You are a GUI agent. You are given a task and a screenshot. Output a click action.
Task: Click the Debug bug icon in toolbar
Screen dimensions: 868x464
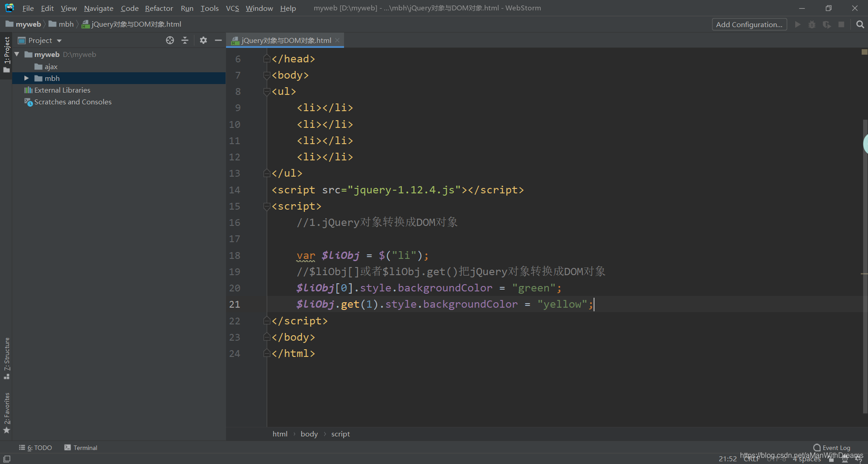pos(812,24)
